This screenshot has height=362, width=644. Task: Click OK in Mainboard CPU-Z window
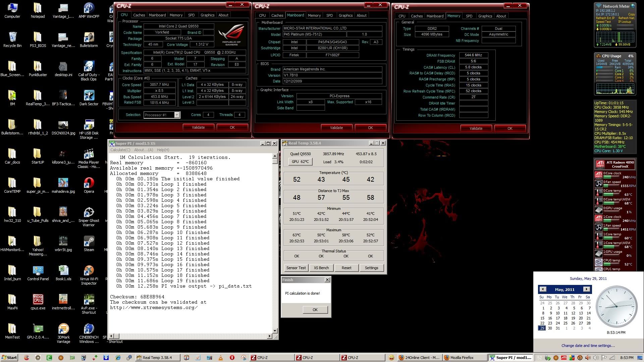pyautogui.click(x=370, y=128)
